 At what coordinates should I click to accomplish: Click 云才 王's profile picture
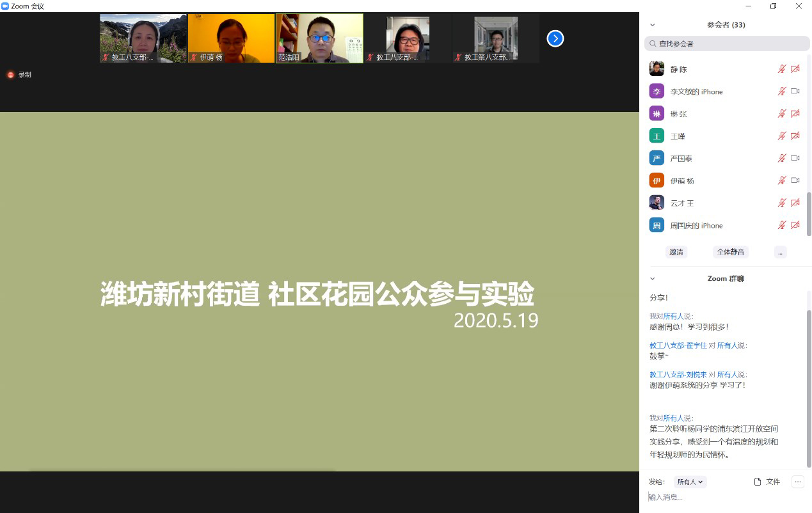tap(657, 203)
